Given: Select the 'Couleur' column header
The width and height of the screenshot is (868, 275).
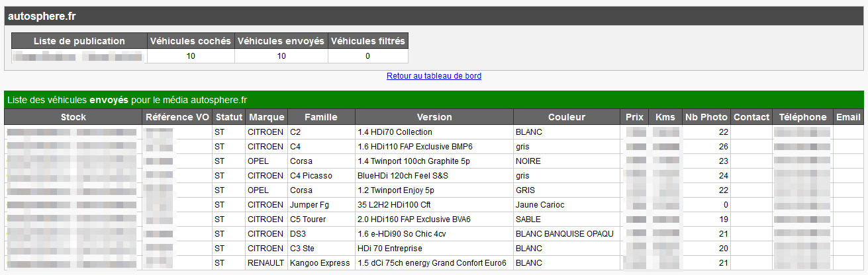Looking at the screenshot, I should click(567, 117).
